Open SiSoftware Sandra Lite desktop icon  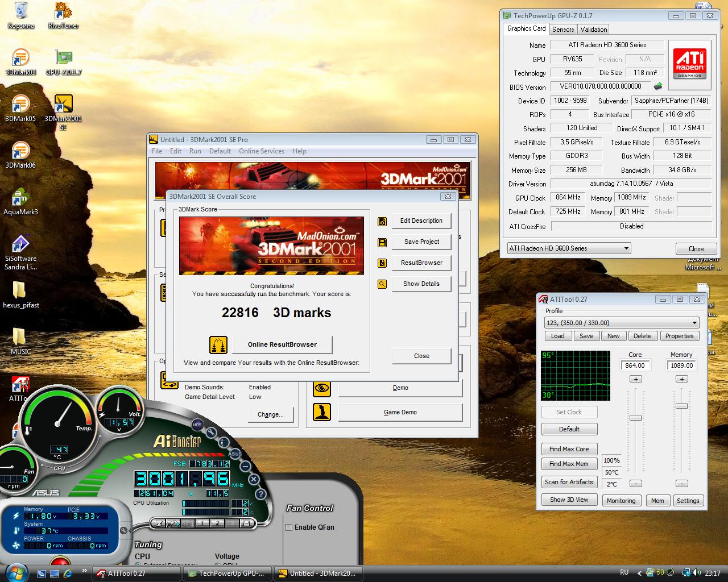[x=20, y=252]
